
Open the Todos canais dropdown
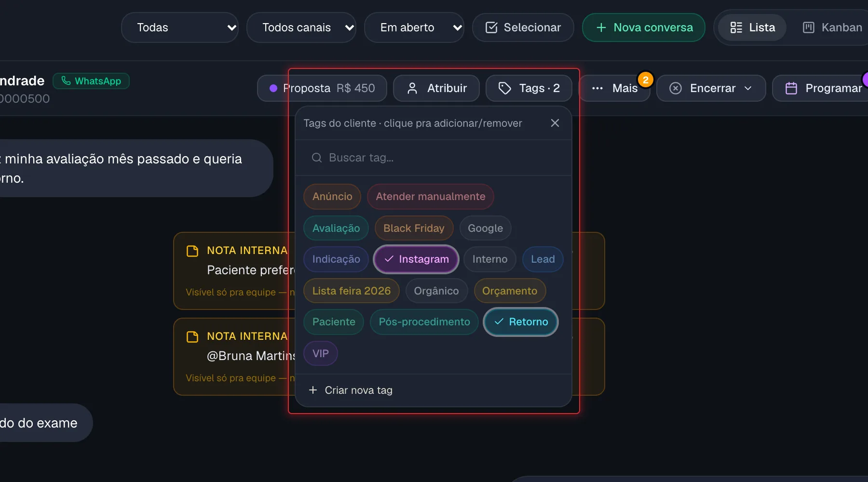(301, 27)
